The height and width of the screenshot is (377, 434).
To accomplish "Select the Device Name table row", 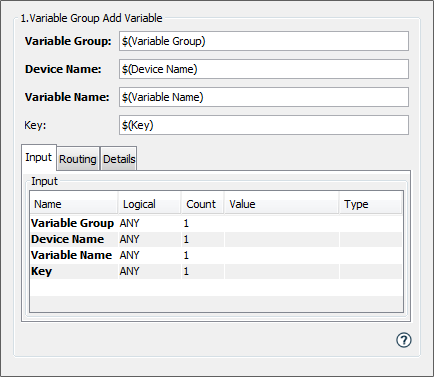I will [x=216, y=239].
